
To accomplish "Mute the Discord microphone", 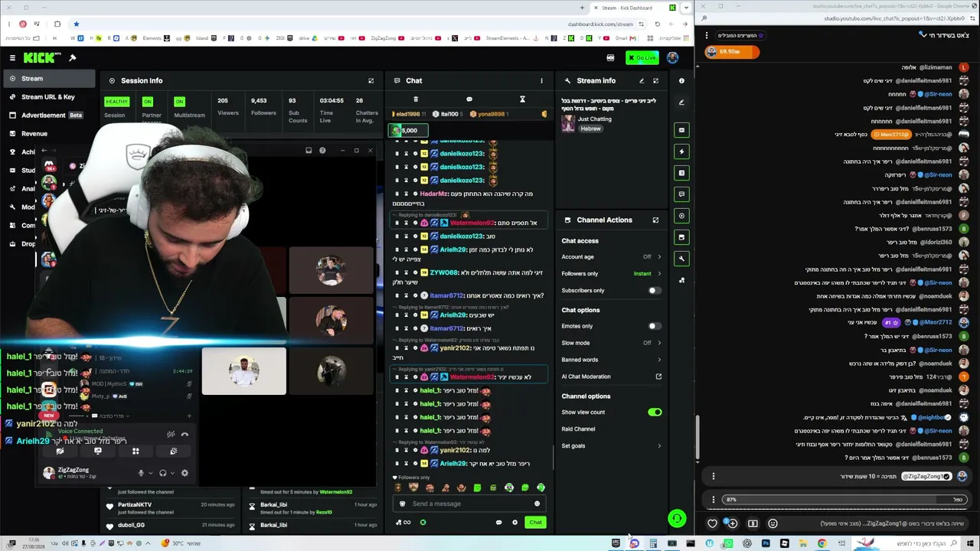I will pyautogui.click(x=141, y=473).
